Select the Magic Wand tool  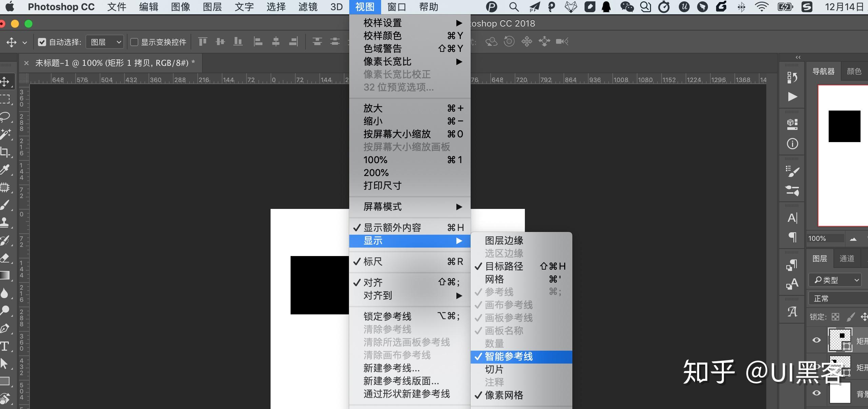click(x=5, y=134)
